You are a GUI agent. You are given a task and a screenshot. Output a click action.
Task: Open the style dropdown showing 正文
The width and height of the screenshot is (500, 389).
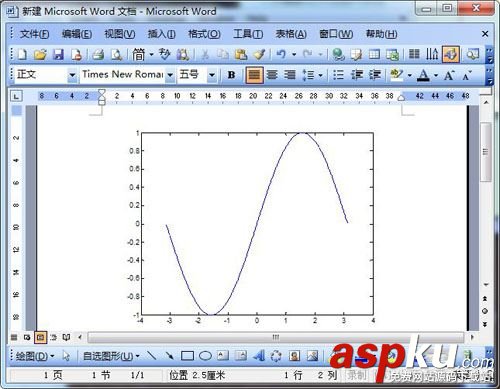pyautogui.click(x=72, y=75)
